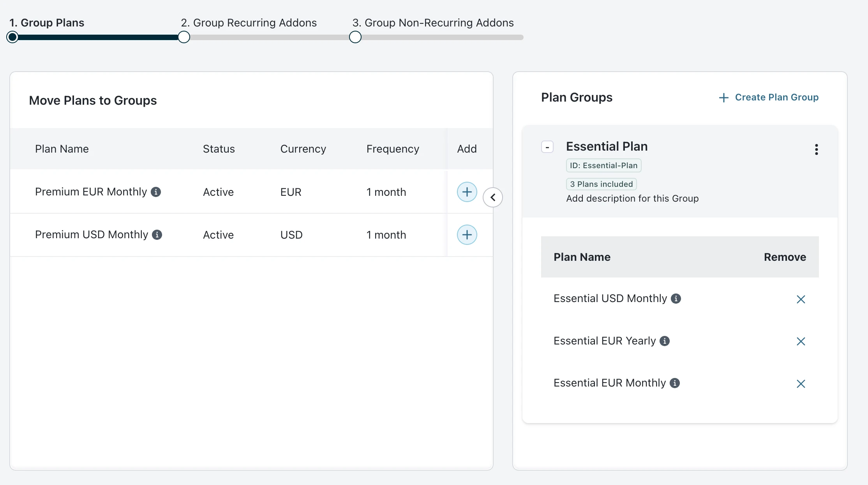Viewport: 868px width, 485px height.
Task: Add Premium EUR Monthly plan to group
Action: point(467,192)
